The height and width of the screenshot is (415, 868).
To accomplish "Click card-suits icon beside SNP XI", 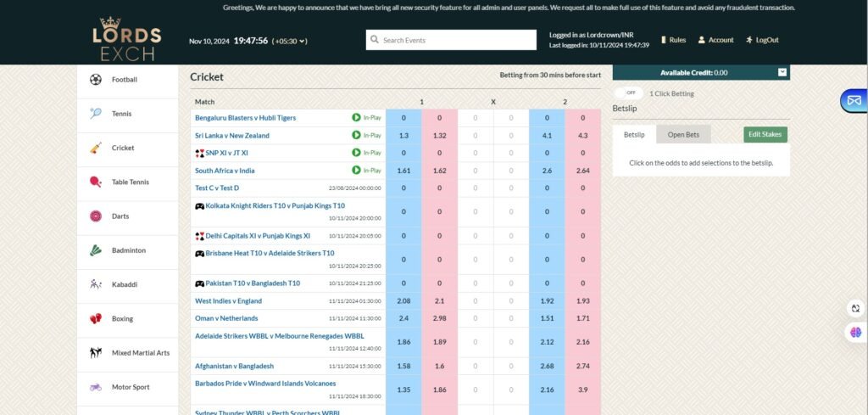I will coord(199,153).
